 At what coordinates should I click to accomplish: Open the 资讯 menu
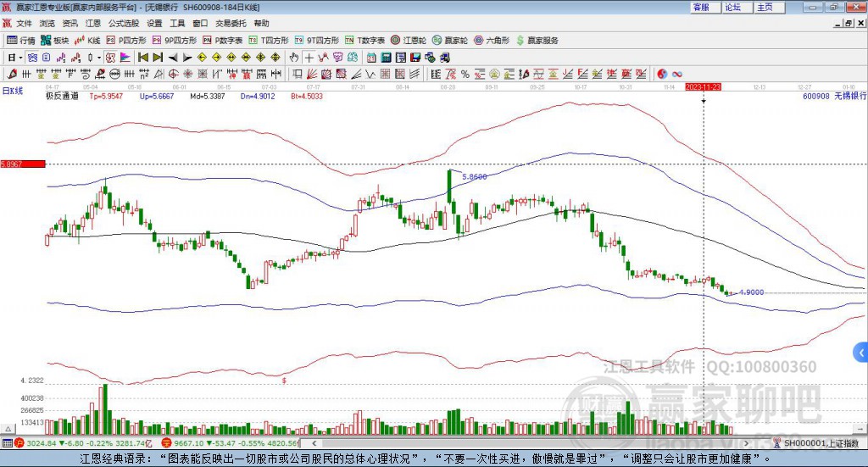point(70,23)
